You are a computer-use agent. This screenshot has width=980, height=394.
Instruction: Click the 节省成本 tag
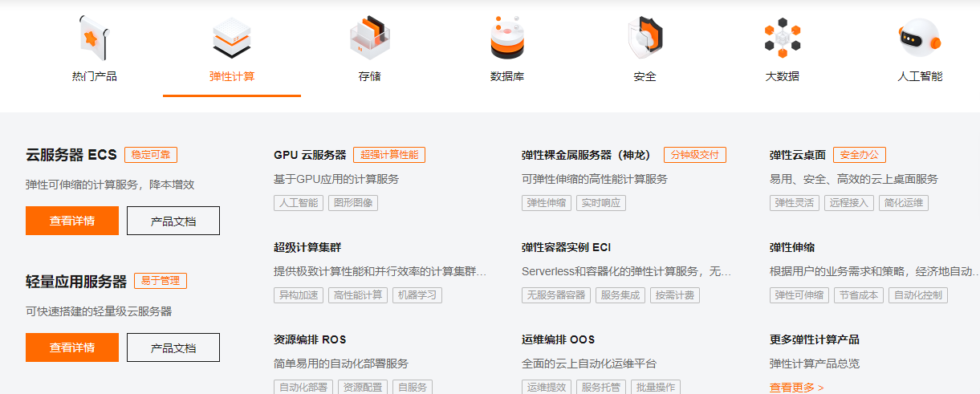pos(859,295)
